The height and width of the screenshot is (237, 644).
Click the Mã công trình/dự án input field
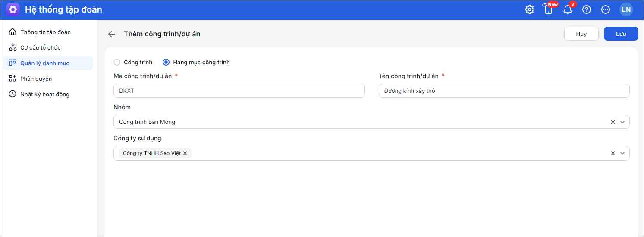click(239, 91)
